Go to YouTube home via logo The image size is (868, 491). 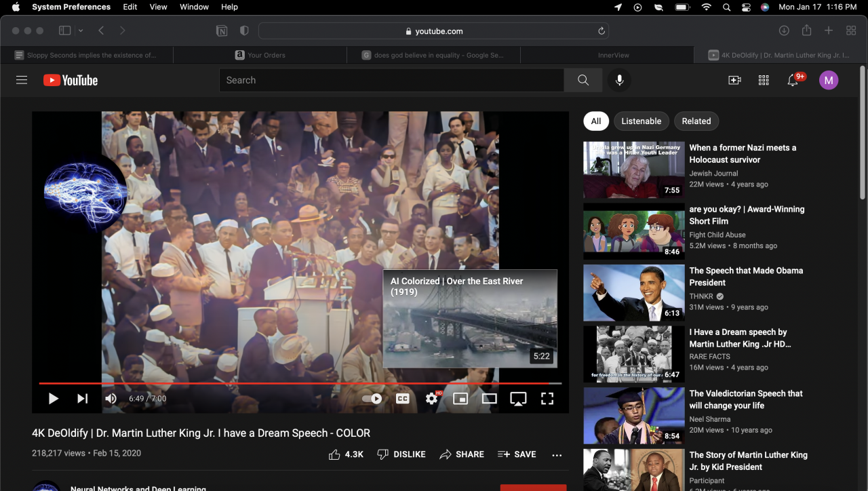pos(71,80)
